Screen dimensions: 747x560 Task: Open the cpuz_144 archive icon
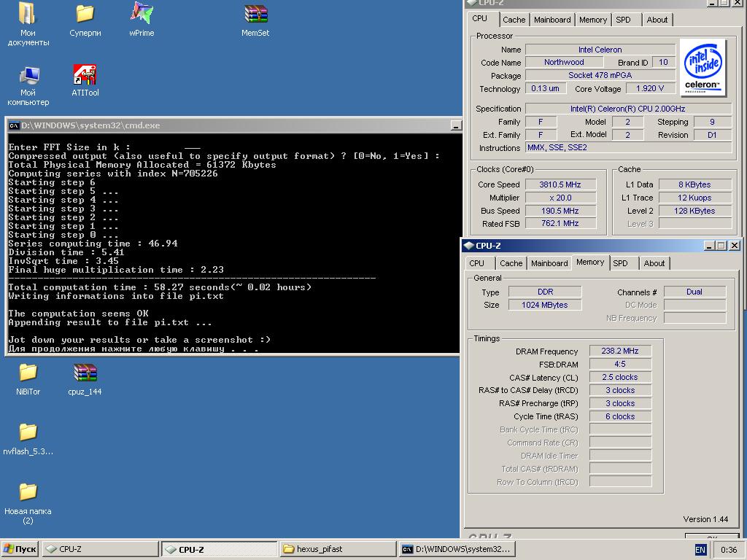click(x=85, y=379)
